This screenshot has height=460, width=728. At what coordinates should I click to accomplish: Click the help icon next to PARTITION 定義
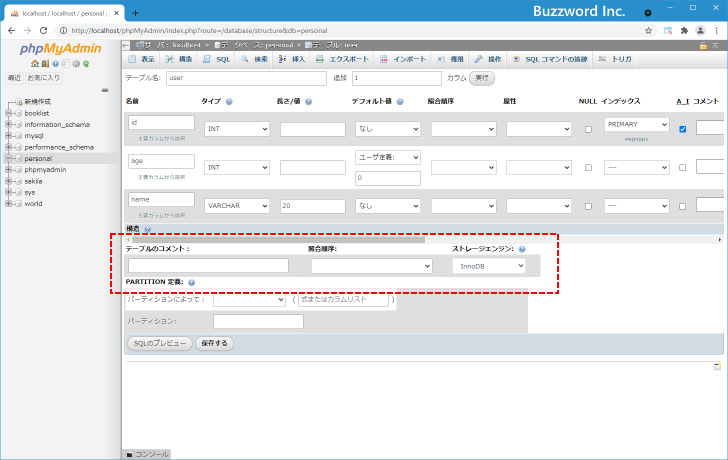coord(191,283)
